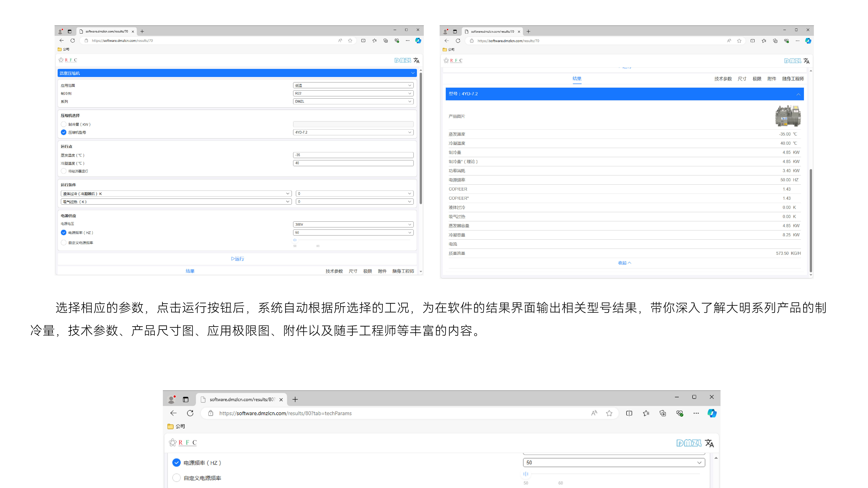Select 压缩机型号 radio in top-left window
The width and height of the screenshot is (868, 488).
click(x=64, y=132)
